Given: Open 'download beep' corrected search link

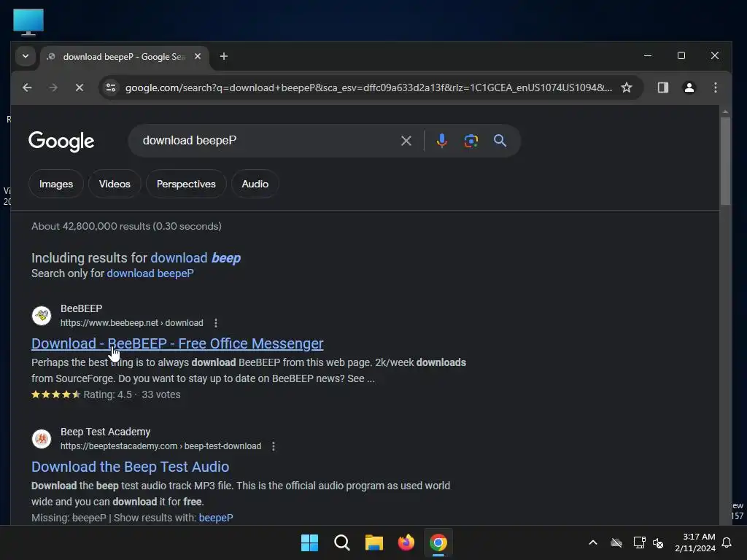Looking at the screenshot, I should 196,257.
